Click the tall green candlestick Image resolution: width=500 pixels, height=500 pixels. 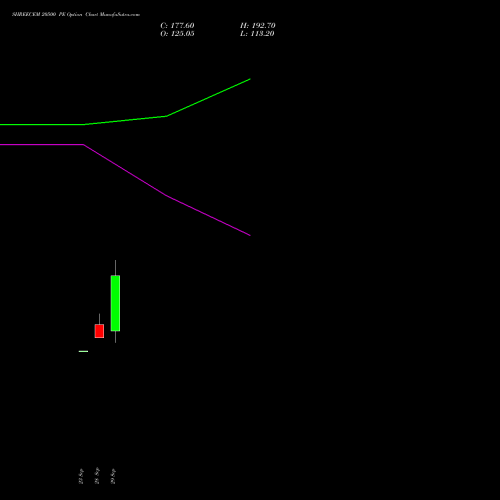point(115,303)
